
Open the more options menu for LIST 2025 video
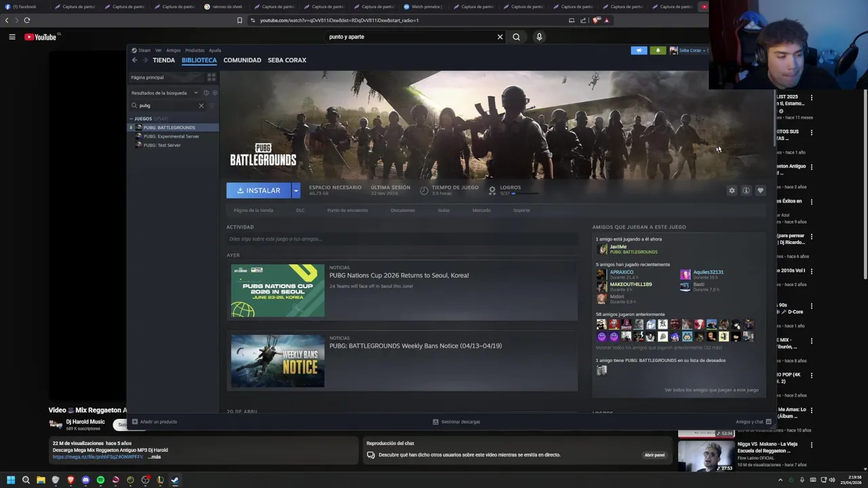(x=811, y=98)
